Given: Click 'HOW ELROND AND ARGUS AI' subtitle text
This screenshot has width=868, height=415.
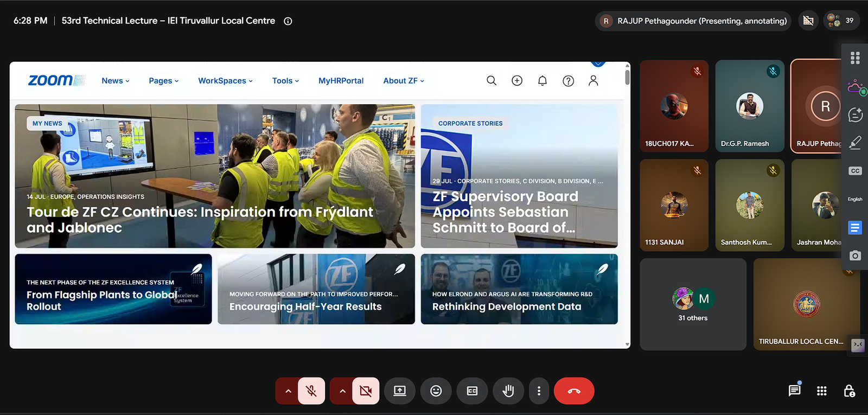Looking at the screenshot, I should coord(512,295).
